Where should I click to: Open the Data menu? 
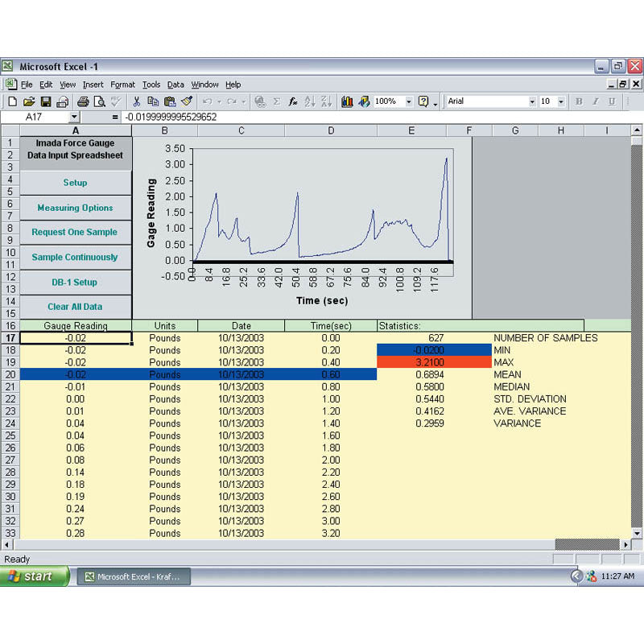tap(175, 84)
